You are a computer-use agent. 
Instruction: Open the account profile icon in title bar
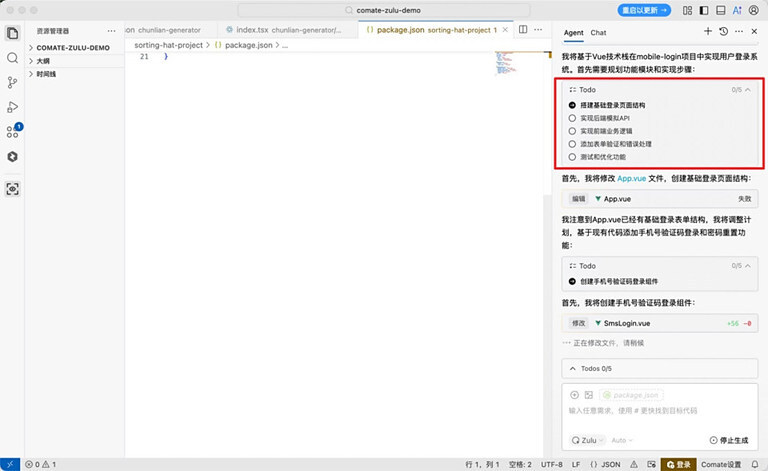click(x=754, y=10)
